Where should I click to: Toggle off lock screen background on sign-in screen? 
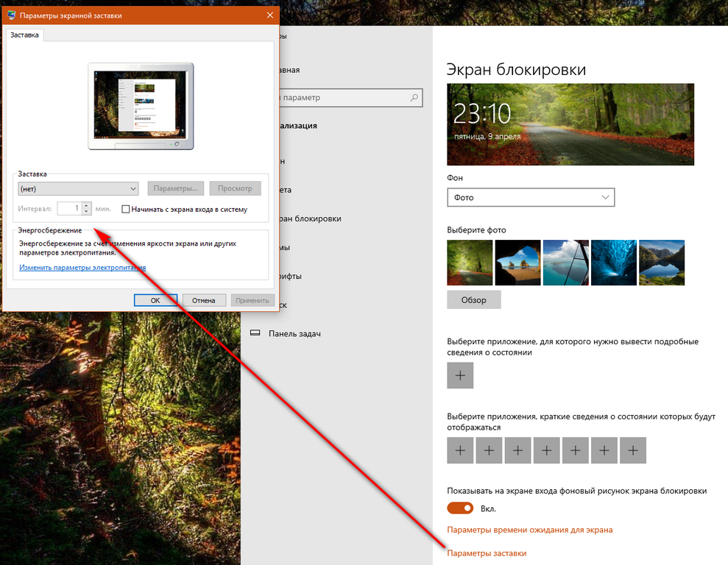460,508
